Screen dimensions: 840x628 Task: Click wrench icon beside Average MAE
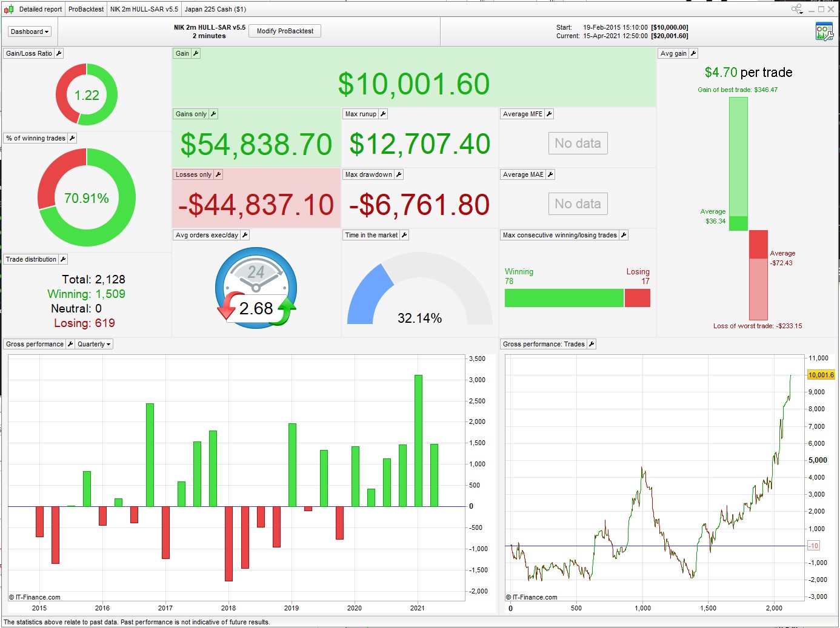pyautogui.click(x=550, y=174)
